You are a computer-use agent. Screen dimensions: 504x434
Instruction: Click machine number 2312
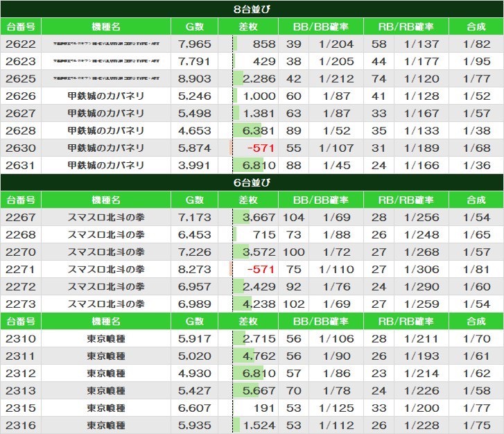21,374
